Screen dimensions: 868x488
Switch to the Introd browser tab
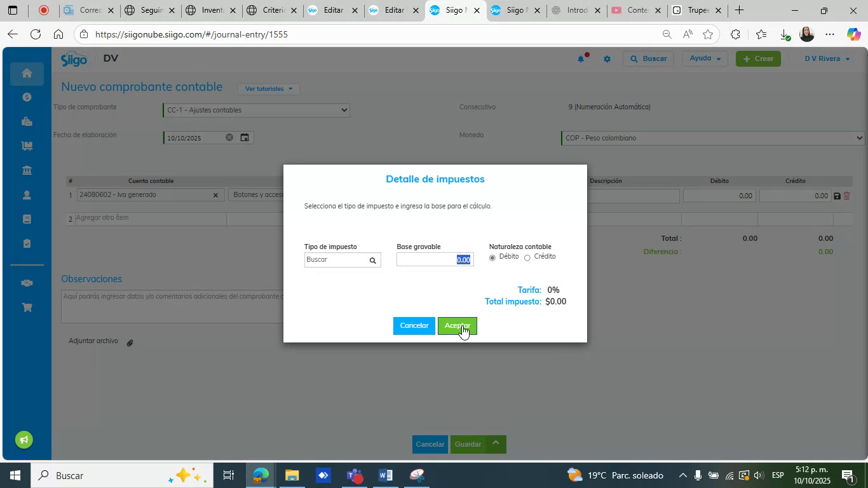(576, 10)
